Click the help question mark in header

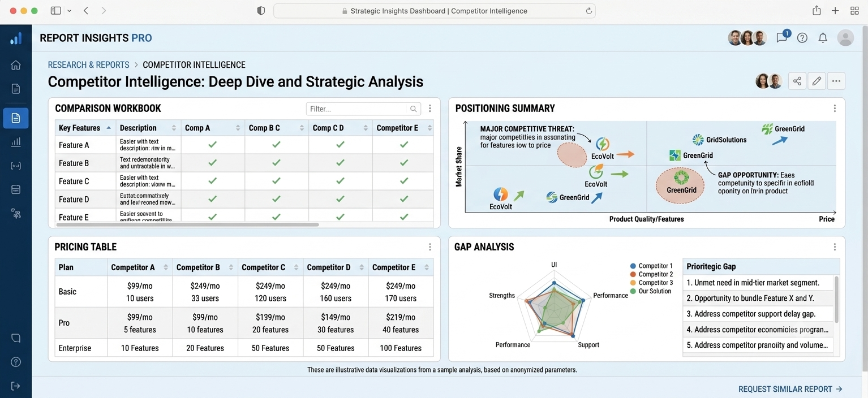click(x=802, y=38)
